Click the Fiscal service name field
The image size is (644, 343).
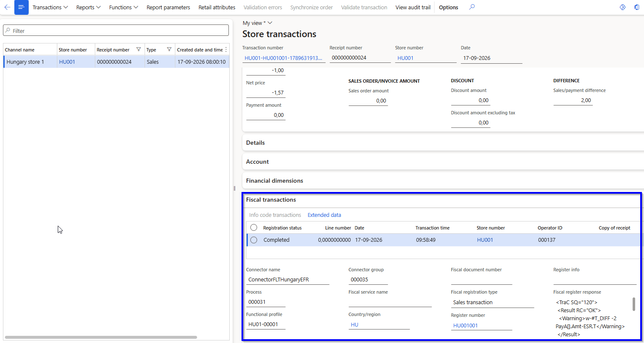click(390, 302)
